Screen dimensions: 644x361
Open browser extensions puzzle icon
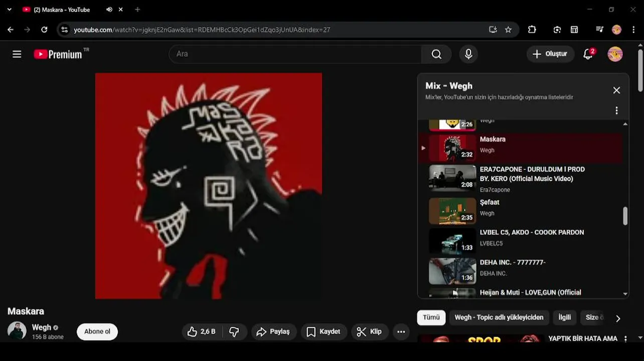coord(532,30)
